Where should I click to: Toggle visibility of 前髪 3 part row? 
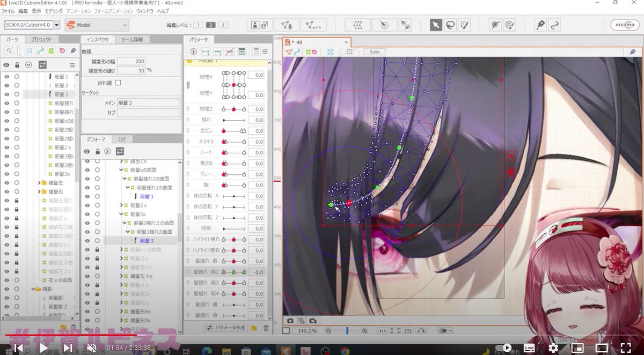6,94
